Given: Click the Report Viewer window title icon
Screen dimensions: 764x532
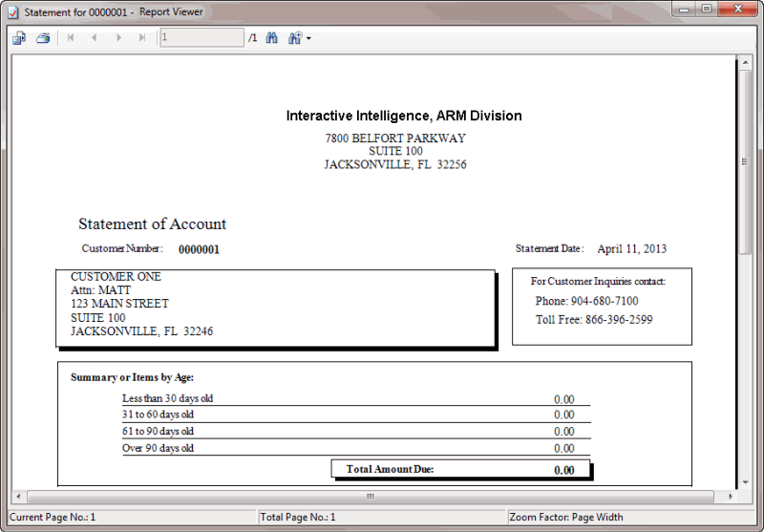Looking at the screenshot, I should [13, 11].
